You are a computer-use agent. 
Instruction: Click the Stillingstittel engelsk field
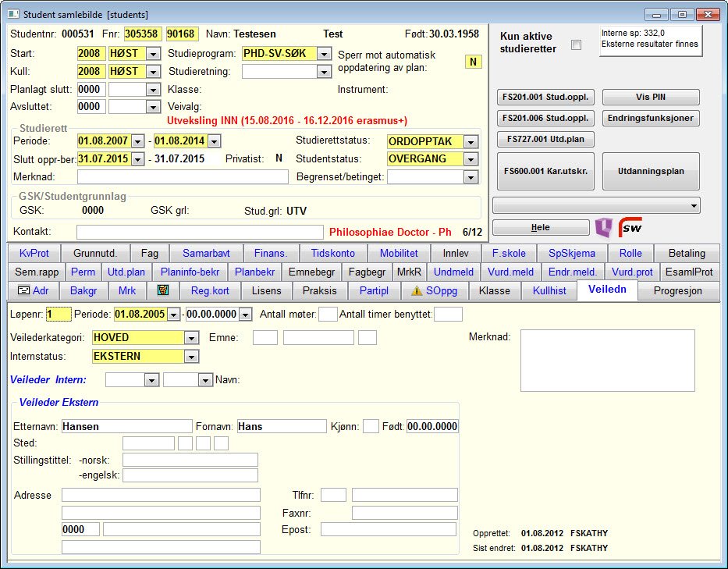tap(190, 475)
